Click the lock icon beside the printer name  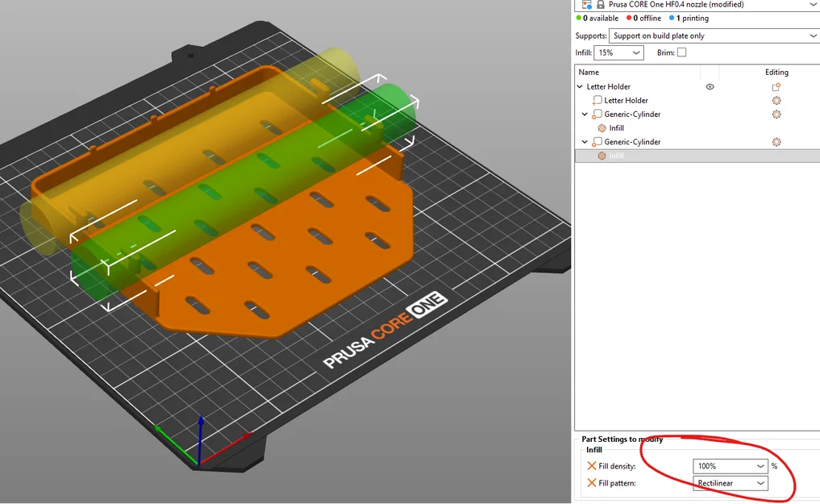tap(601, 5)
